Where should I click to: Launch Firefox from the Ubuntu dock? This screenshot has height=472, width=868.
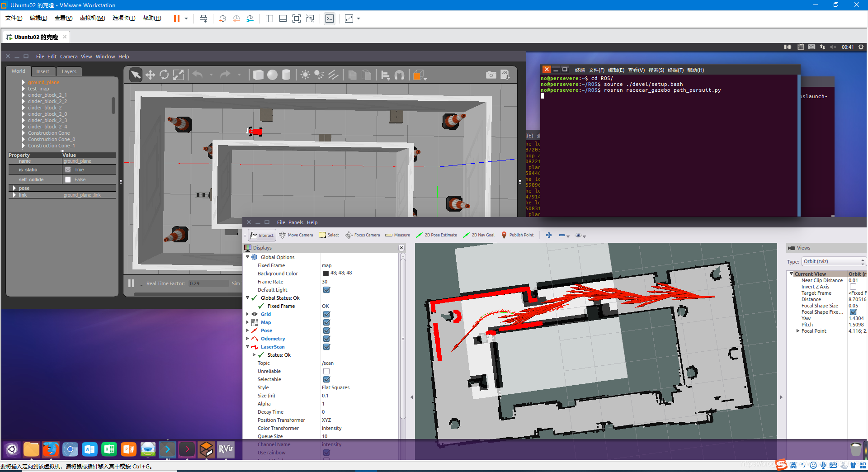(51, 449)
